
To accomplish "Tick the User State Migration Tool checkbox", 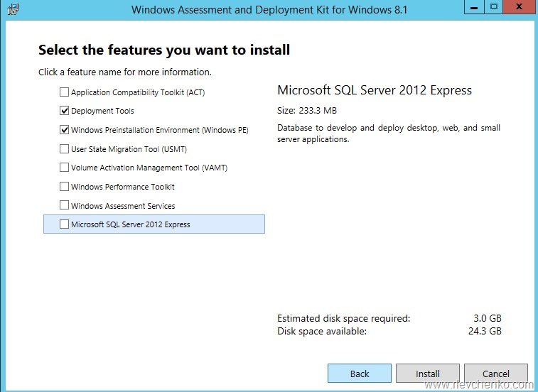I will pos(65,149).
